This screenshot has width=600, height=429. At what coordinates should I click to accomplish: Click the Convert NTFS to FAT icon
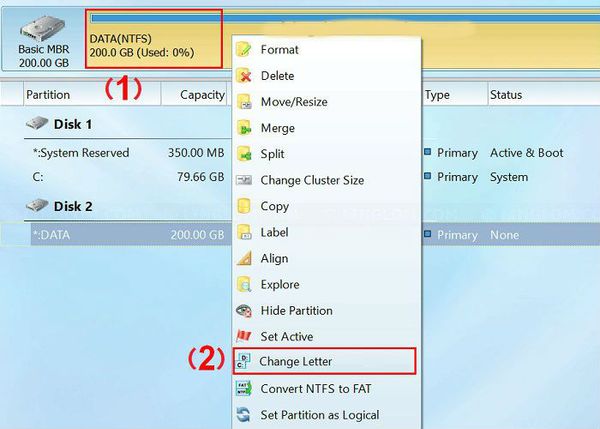(243, 388)
